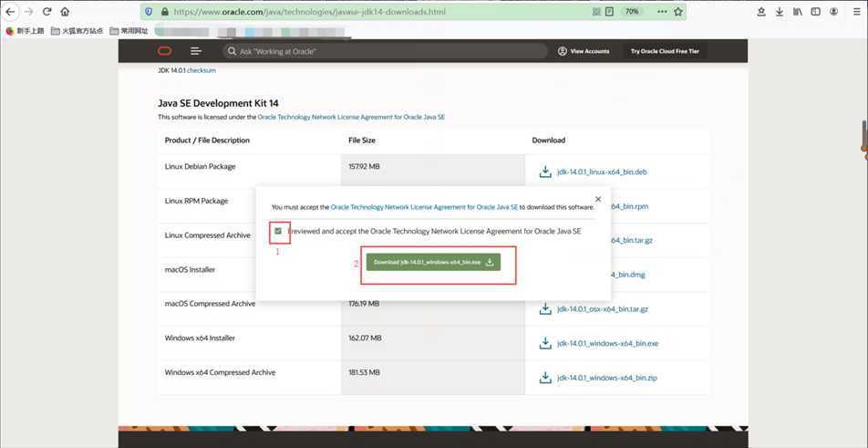Open the browser home page
Image resolution: width=868 pixels, height=448 pixels.
click(x=65, y=12)
